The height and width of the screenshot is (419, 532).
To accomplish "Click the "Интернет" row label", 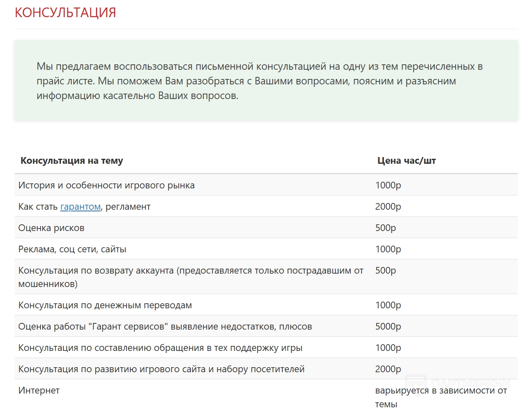I will (39, 391).
